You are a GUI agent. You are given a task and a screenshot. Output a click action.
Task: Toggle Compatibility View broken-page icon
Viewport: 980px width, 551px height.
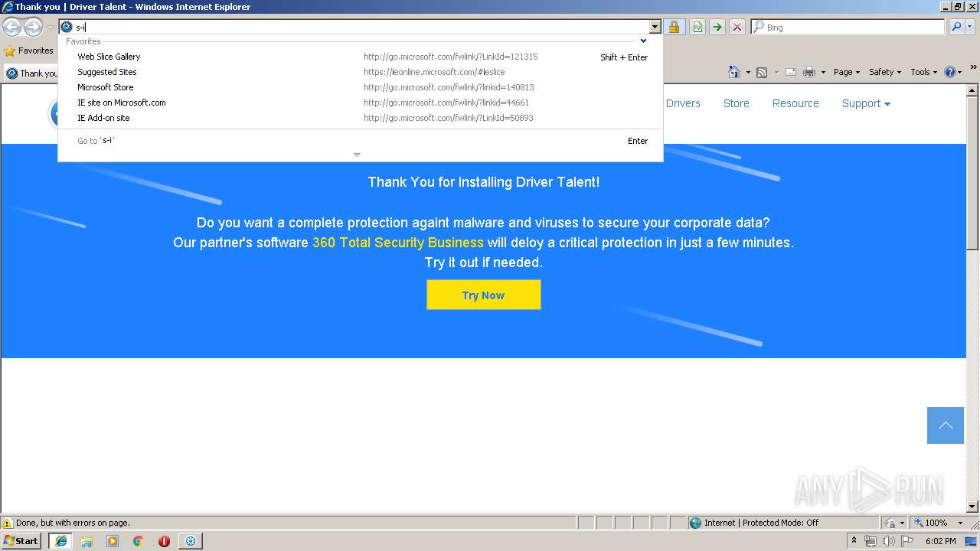pos(697,28)
